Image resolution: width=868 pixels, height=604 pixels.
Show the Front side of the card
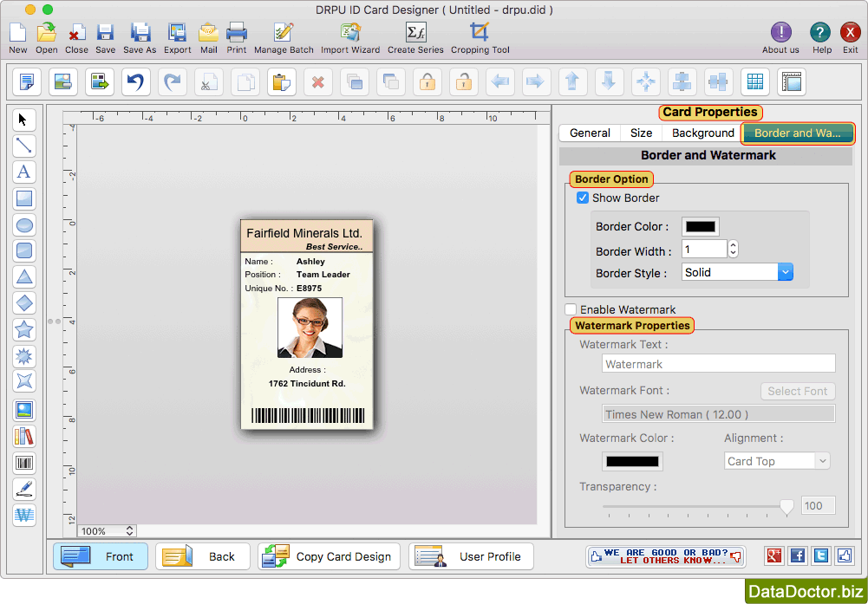coord(101,556)
